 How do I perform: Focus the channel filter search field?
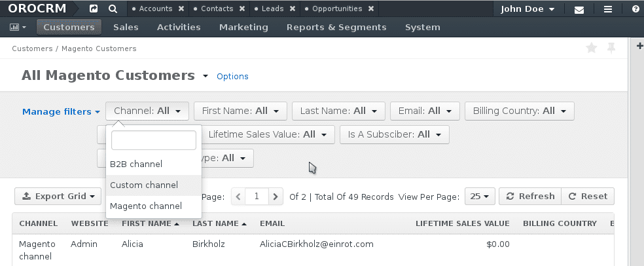(x=154, y=140)
